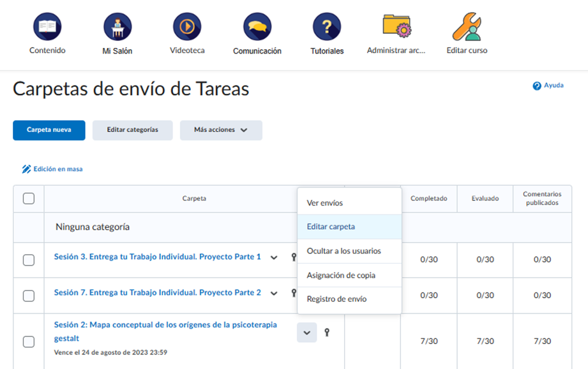The width and height of the screenshot is (588, 369).
Task: Select the Mi Salón icon
Action: [117, 26]
